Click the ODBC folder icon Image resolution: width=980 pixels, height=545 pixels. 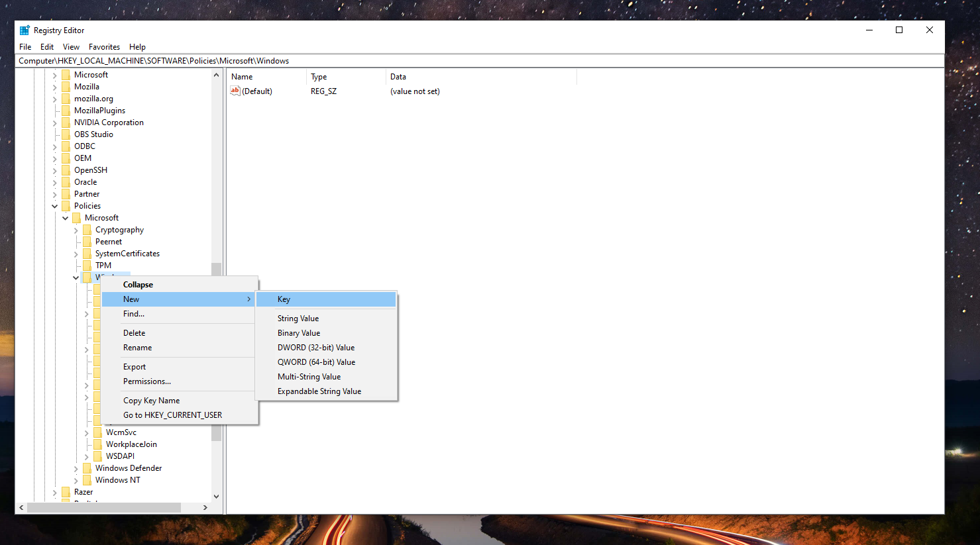coord(66,146)
